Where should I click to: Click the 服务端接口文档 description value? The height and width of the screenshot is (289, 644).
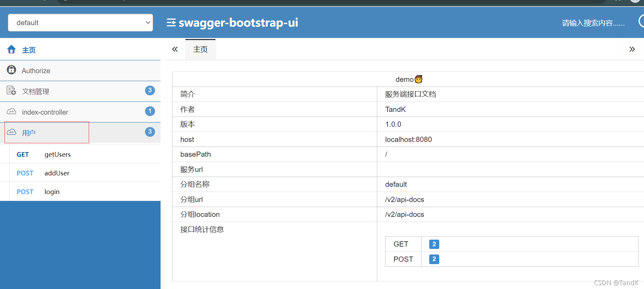tap(411, 94)
